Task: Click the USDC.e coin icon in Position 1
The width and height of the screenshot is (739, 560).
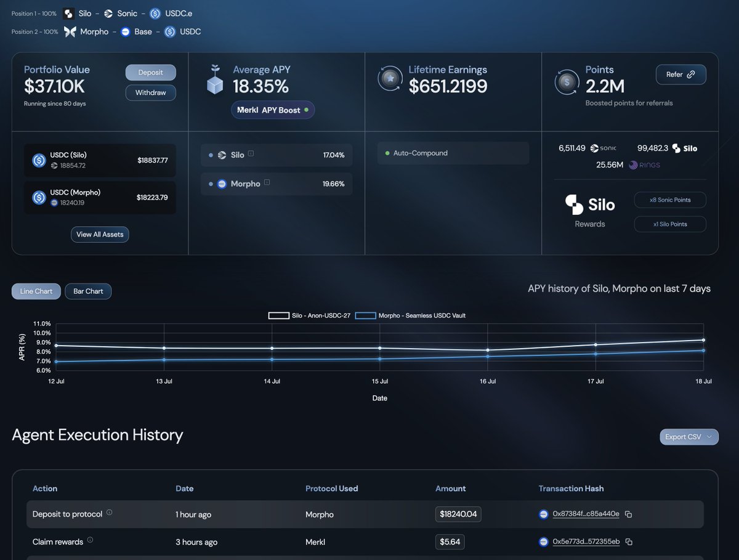Action: 155,14
